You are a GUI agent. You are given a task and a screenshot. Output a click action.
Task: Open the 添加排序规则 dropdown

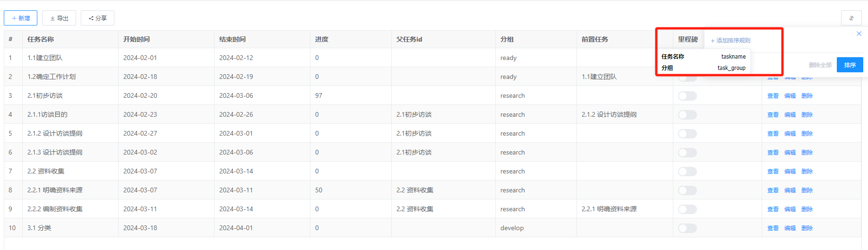730,41
